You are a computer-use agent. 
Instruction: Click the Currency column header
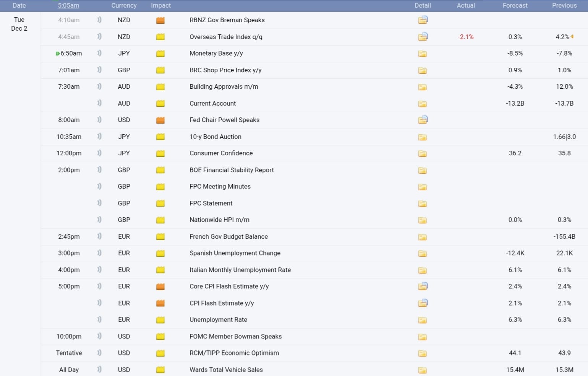(124, 5)
